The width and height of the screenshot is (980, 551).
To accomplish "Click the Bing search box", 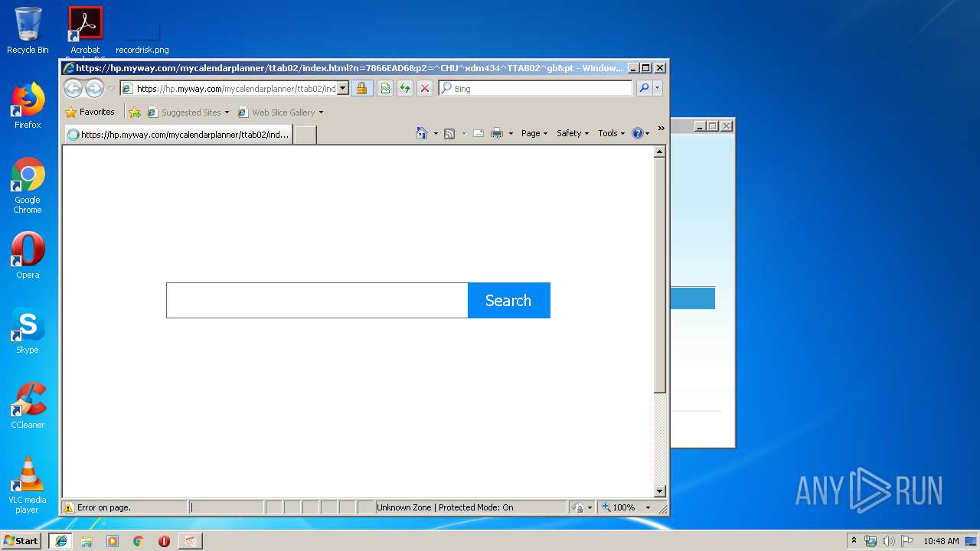I will click(x=536, y=88).
